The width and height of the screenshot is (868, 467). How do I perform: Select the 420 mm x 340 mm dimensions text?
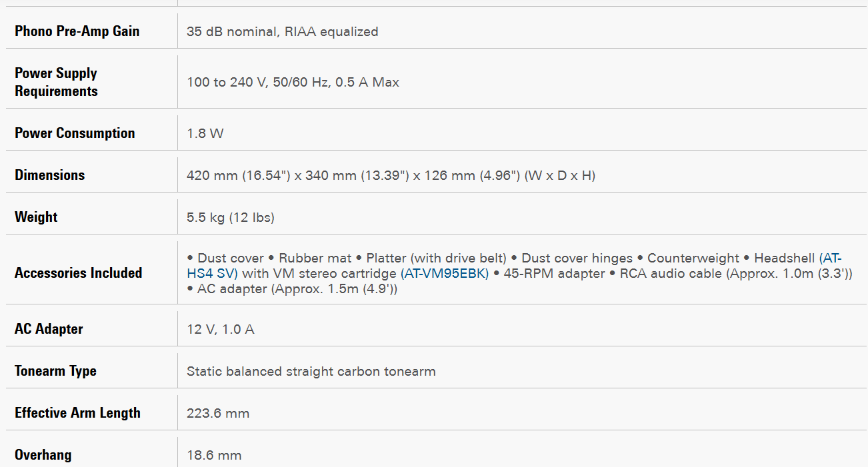point(391,176)
